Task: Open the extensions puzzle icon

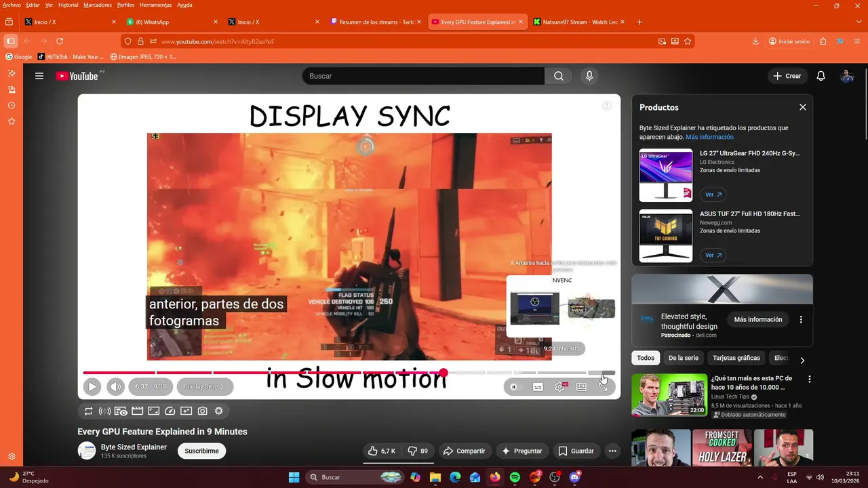Action: [x=823, y=41]
